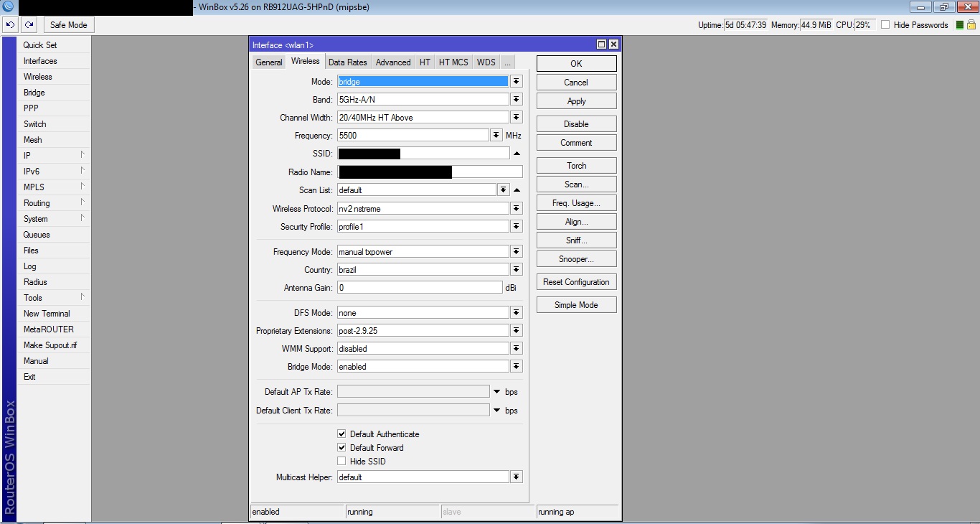980x524 pixels.
Task: Click the Redo arrow icon in toolbar
Action: 29,25
